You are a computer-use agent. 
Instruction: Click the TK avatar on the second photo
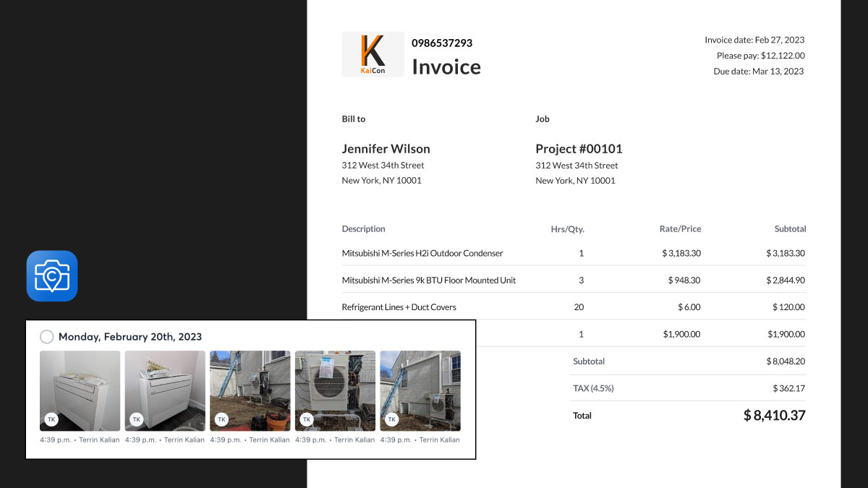pos(136,419)
